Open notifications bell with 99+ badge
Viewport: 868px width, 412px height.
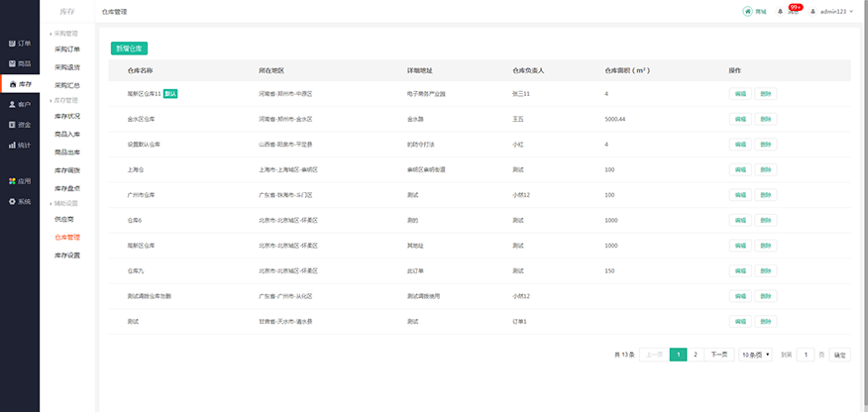pyautogui.click(x=781, y=12)
